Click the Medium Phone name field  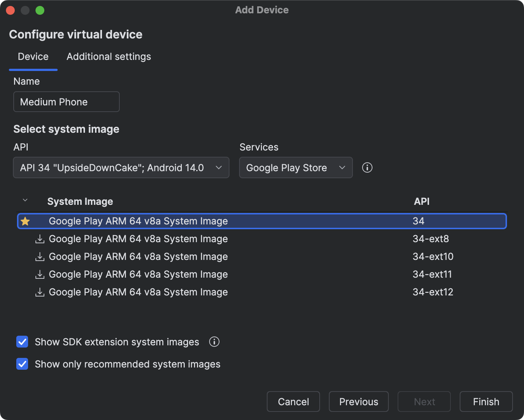67,102
